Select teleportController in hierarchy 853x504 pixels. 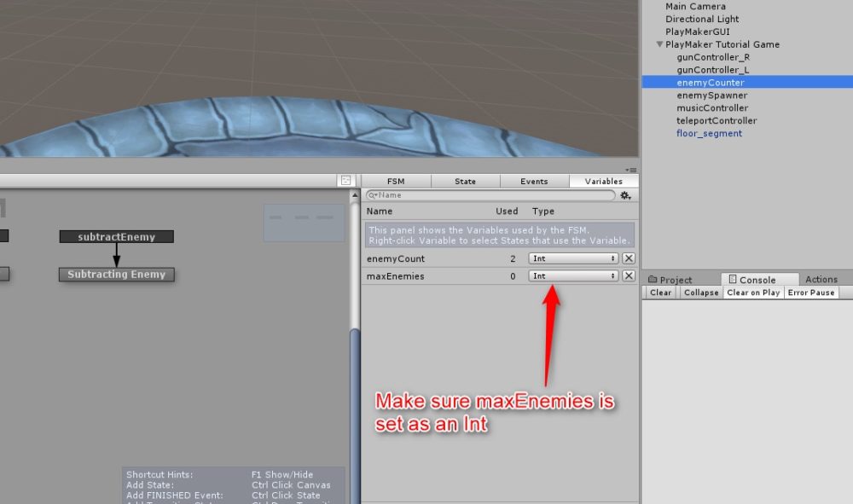[717, 121]
